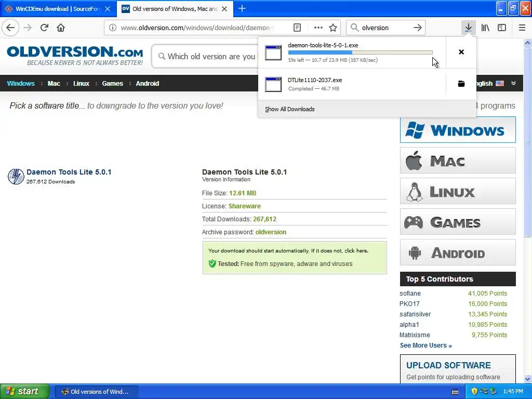532x399 pixels.
Task: Bookmark this page with the star
Action: pyautogui.click(x=333, y=28)
